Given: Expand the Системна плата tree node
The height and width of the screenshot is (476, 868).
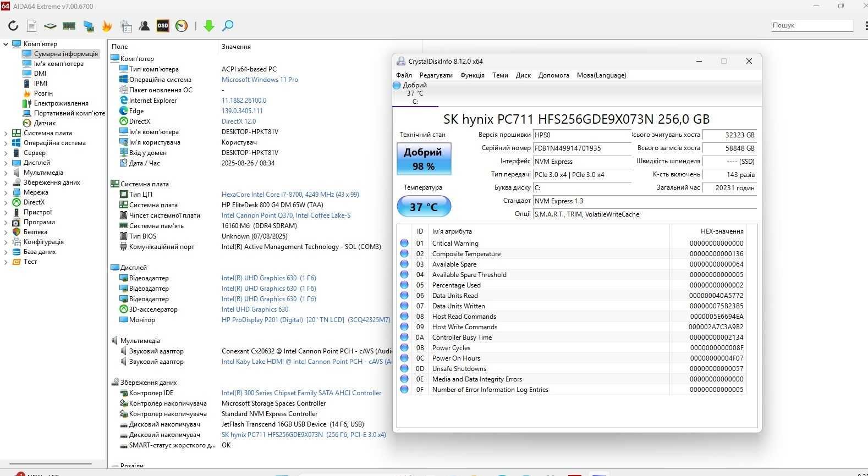Looking at the screenshot, I should point(6,133).
